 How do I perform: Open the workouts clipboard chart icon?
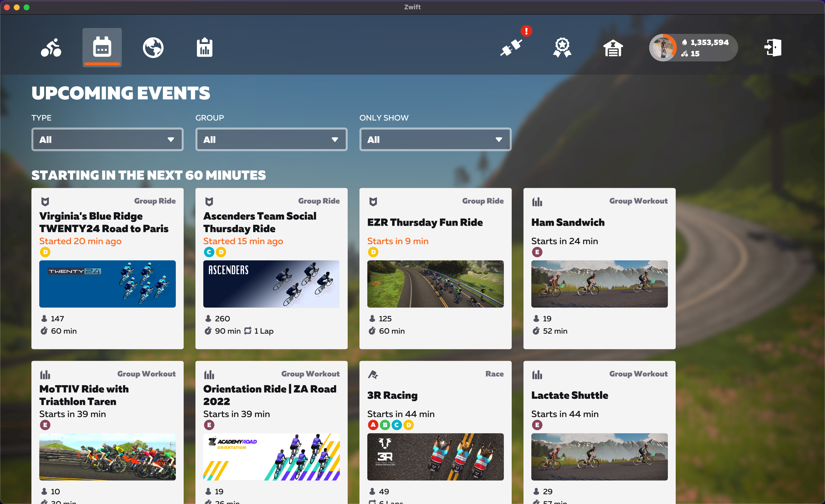(204, 48)
